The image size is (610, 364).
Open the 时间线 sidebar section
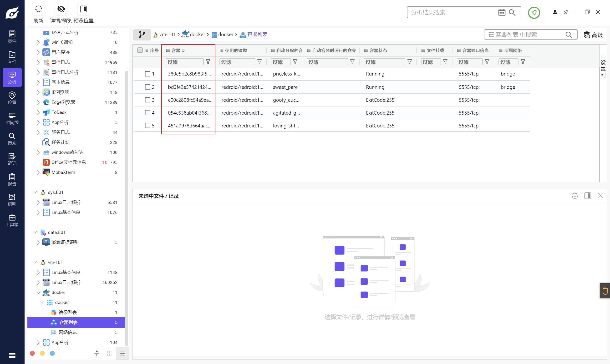point(12,118)
